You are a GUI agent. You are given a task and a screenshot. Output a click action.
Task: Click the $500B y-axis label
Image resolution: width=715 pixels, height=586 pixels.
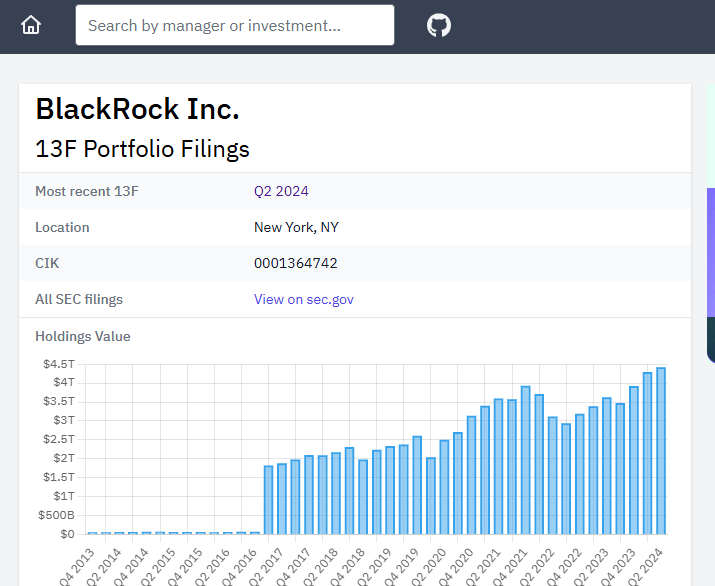pos(56,515)
